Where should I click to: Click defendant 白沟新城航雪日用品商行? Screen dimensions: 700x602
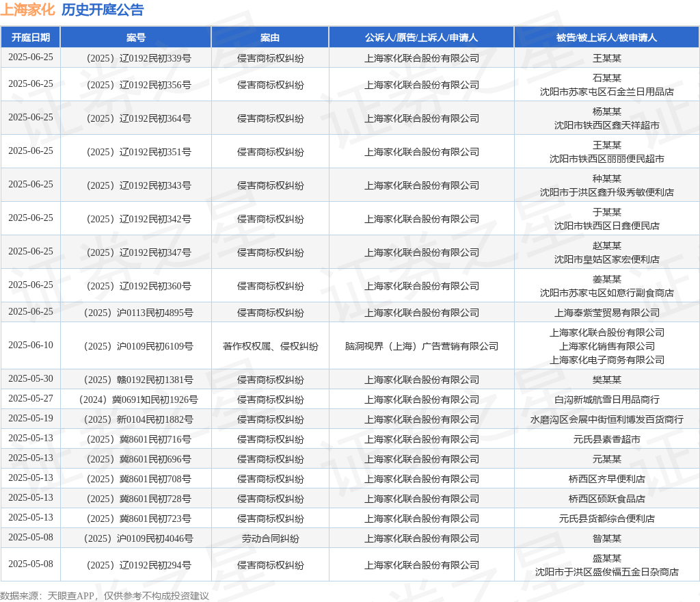pos(607,400)
